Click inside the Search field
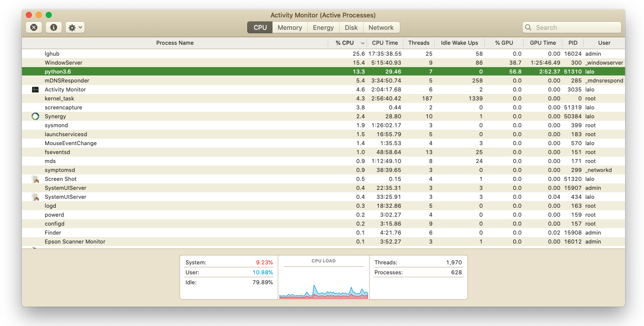 576,28
